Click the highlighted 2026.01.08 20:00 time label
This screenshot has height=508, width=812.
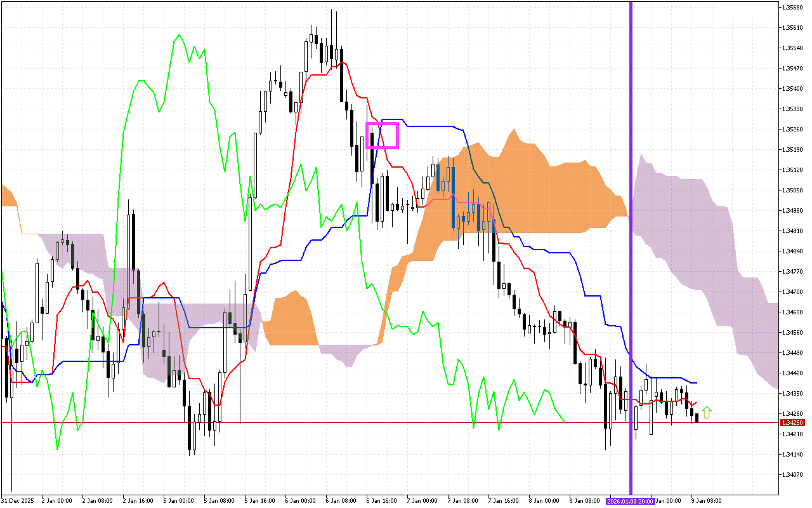[x=631, y=501]
